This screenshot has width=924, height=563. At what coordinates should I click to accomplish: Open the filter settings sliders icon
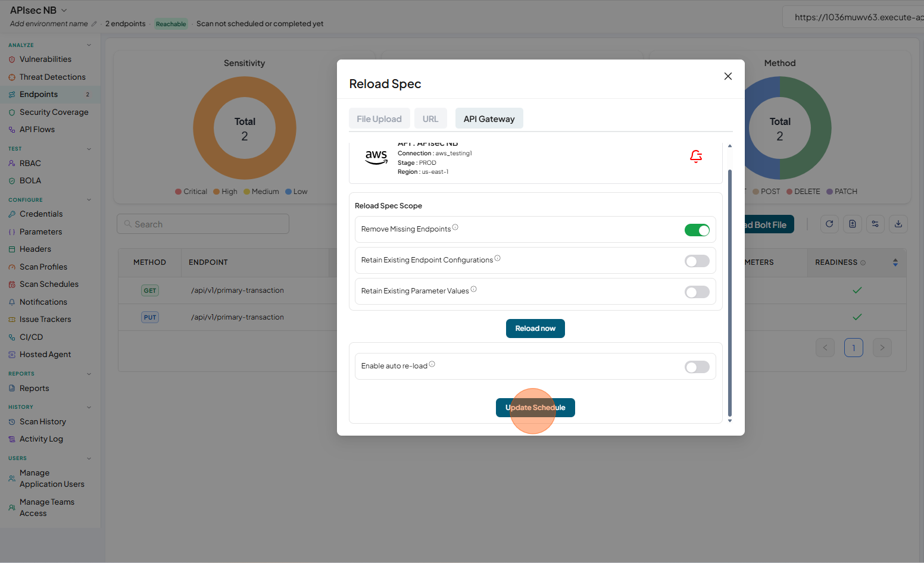(x=875, y=224)
